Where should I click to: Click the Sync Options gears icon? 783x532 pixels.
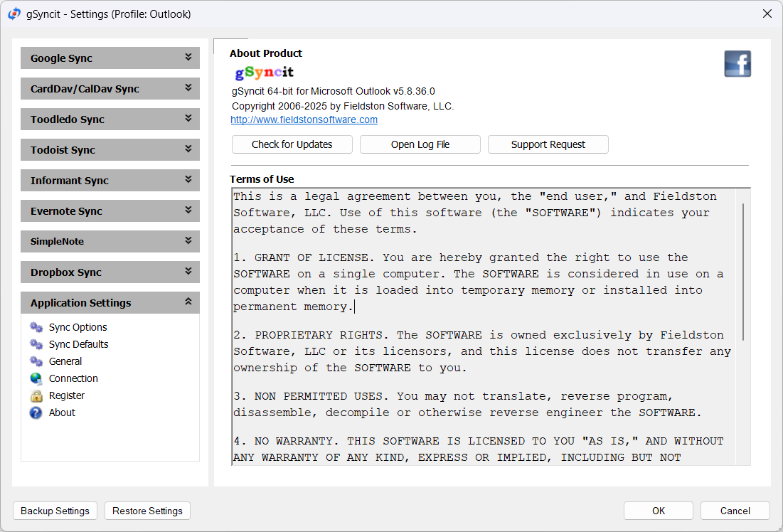[36, 327]
